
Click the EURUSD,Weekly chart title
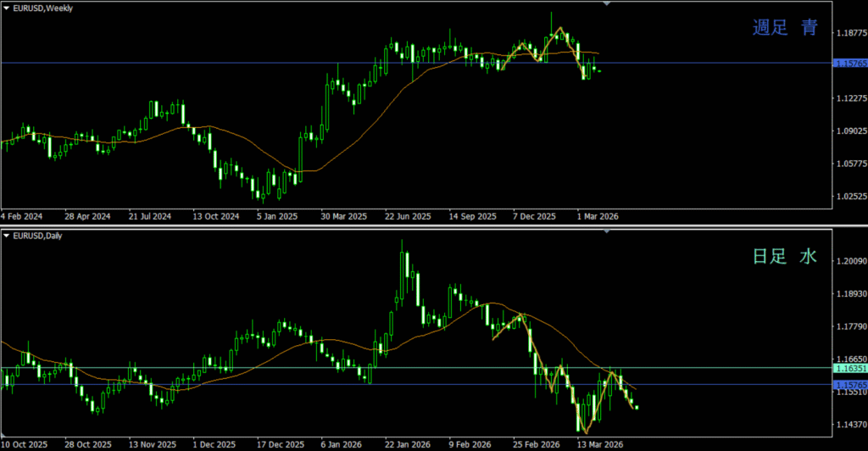[43, 8]
